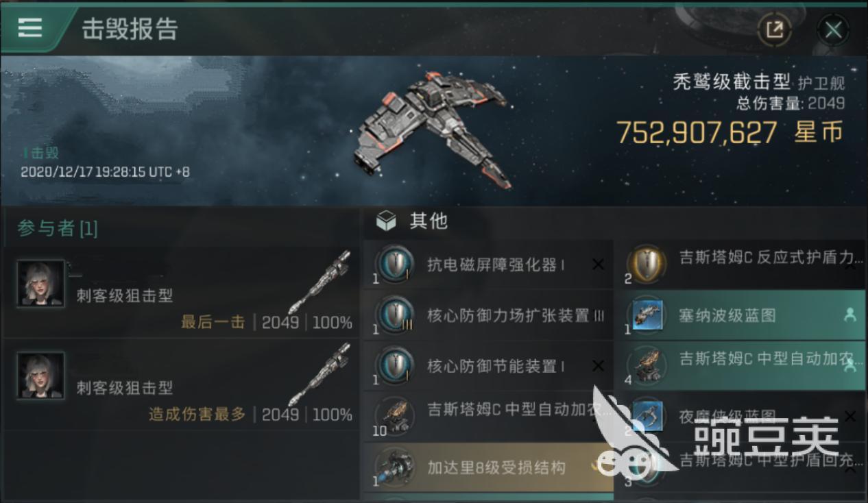Toggle the person marker on 塞纳波级蓝图 row
This screenshot has width=868, height=503.
pos(850,315)
